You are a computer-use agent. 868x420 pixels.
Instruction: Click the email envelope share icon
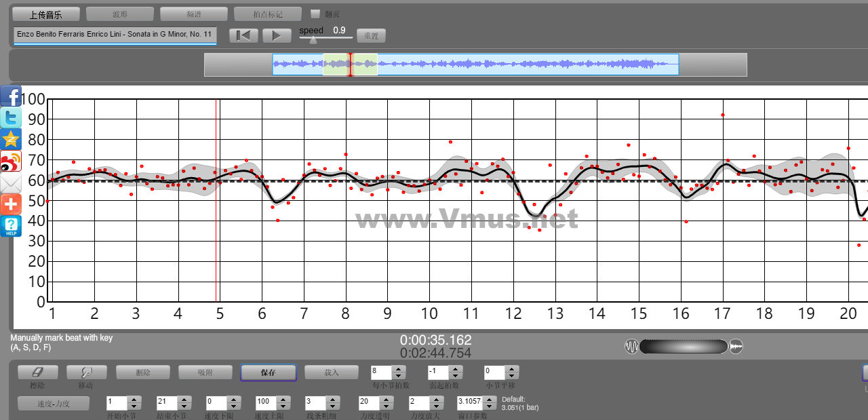pyautogui.click(x=11, y=183)
